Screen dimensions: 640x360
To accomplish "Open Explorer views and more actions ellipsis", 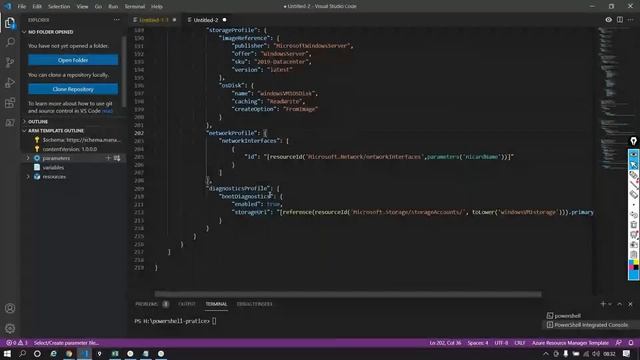I will coord(117,20).
